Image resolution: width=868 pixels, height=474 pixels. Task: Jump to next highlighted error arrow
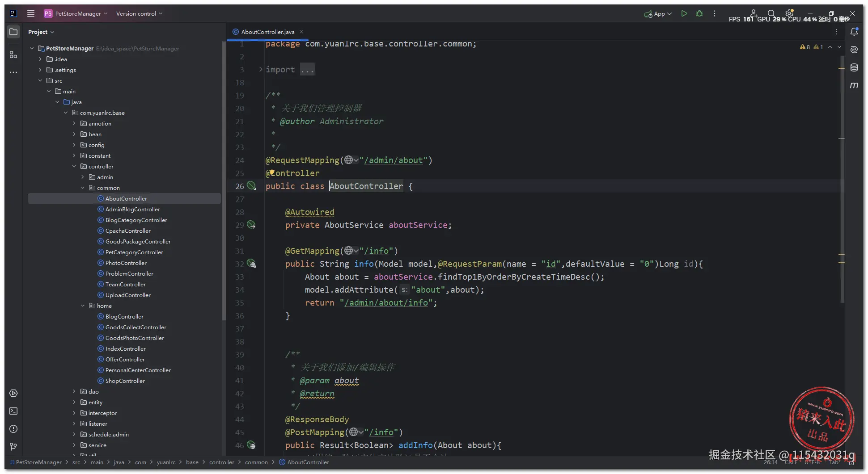839,47
